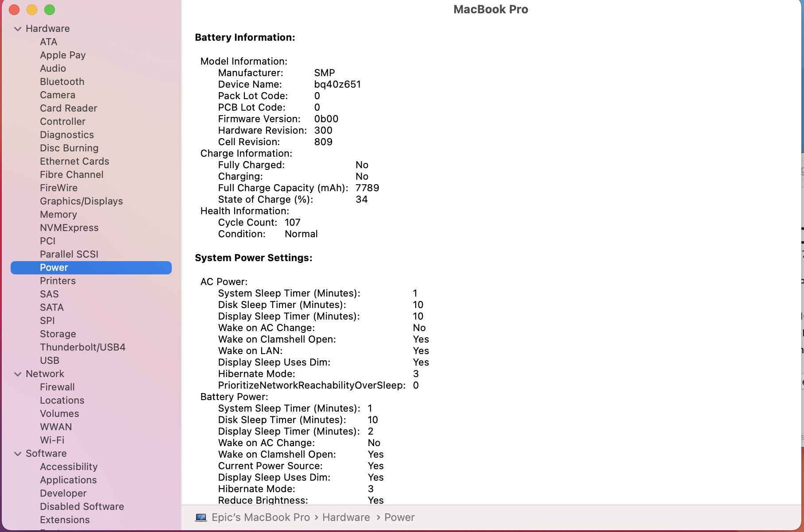
Task: Click the Battery Information heading text
Action: [245, 38]
